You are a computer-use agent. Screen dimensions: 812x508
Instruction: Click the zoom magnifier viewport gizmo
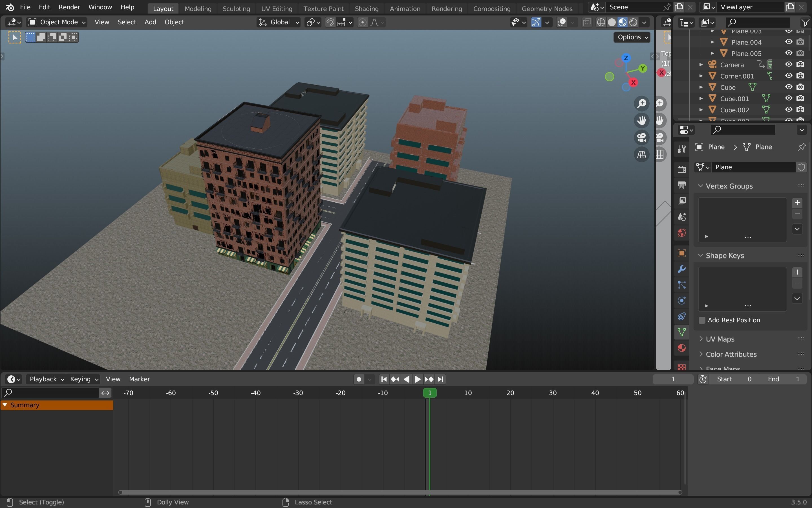[x=641, y=103]
